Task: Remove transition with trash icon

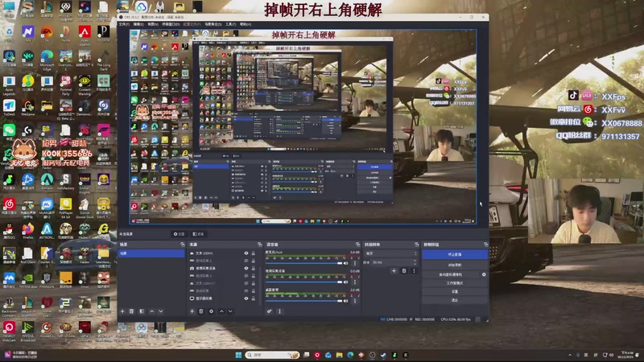Action: pyautogui.click(x=404, y=271)
